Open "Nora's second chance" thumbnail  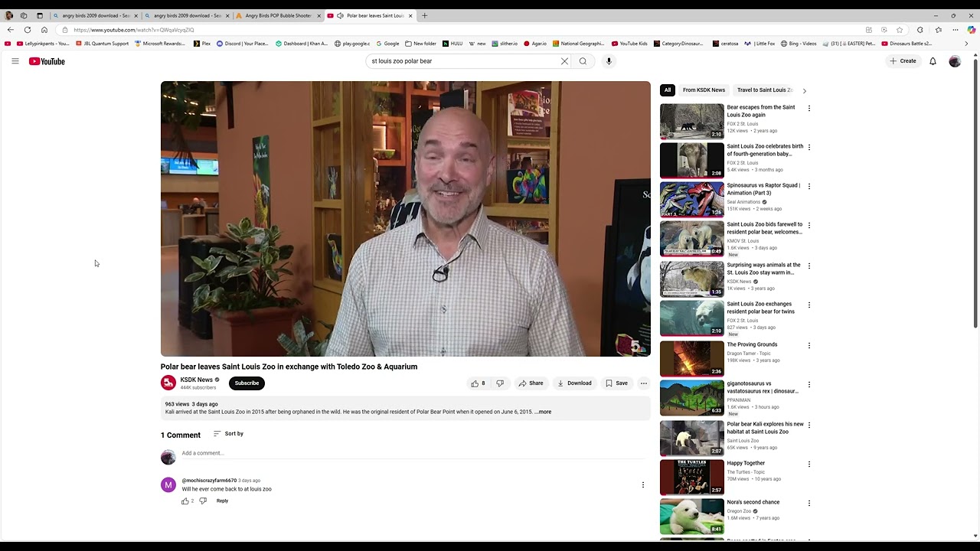tap(692, 517)
